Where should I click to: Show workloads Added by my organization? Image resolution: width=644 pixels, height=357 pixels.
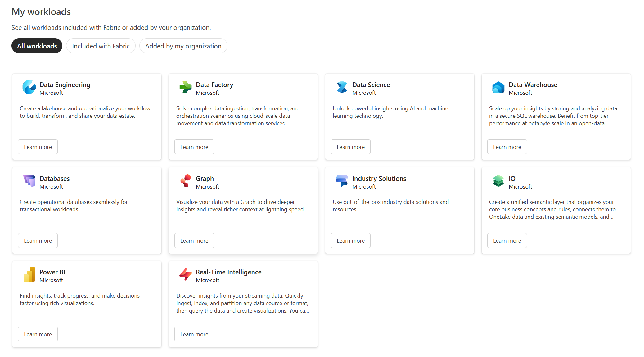183,46
